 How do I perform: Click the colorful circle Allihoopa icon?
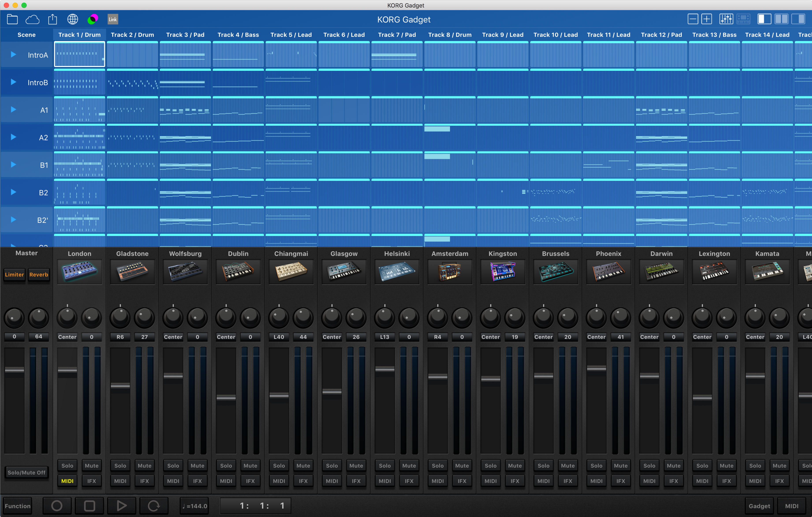click(x=93, y=19)
